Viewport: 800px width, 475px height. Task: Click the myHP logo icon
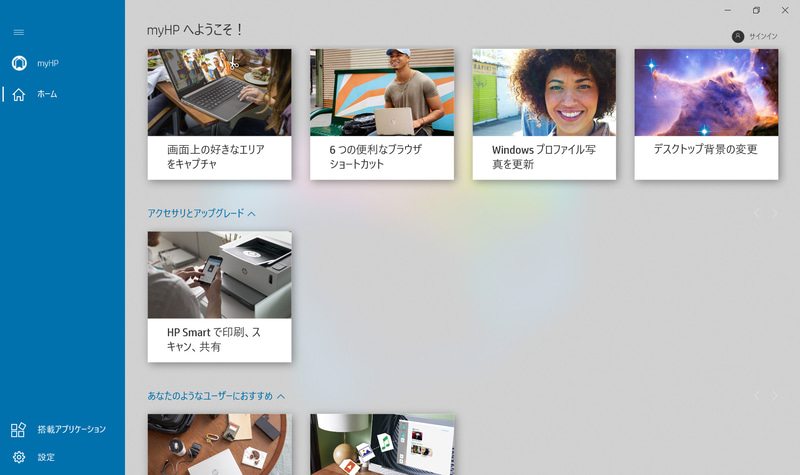pyautogui.click(x=19, y=63)
